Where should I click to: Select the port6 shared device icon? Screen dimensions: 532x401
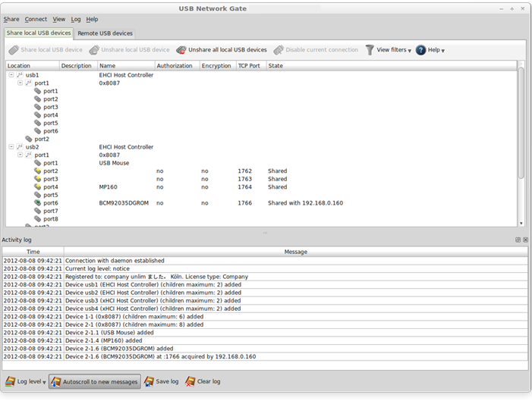tap(38, 203)
